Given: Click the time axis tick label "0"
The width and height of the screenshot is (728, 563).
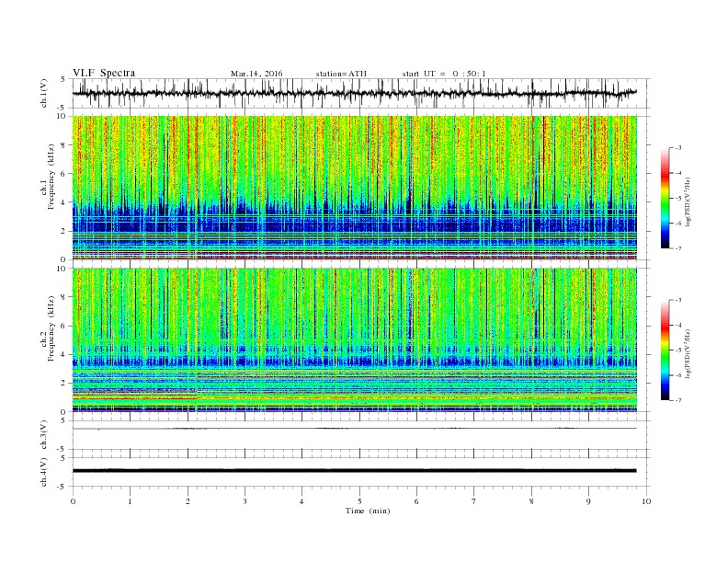Looking at the screenshot, I should coord(73,501).
